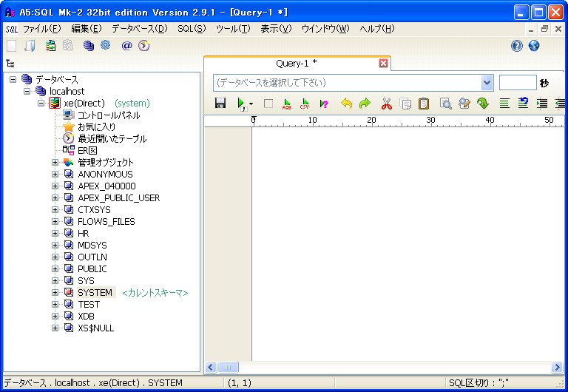The height and width of the screenshot is (392, 568).
Task: Open the database selection combo box
Action: (x=354, y=83)
